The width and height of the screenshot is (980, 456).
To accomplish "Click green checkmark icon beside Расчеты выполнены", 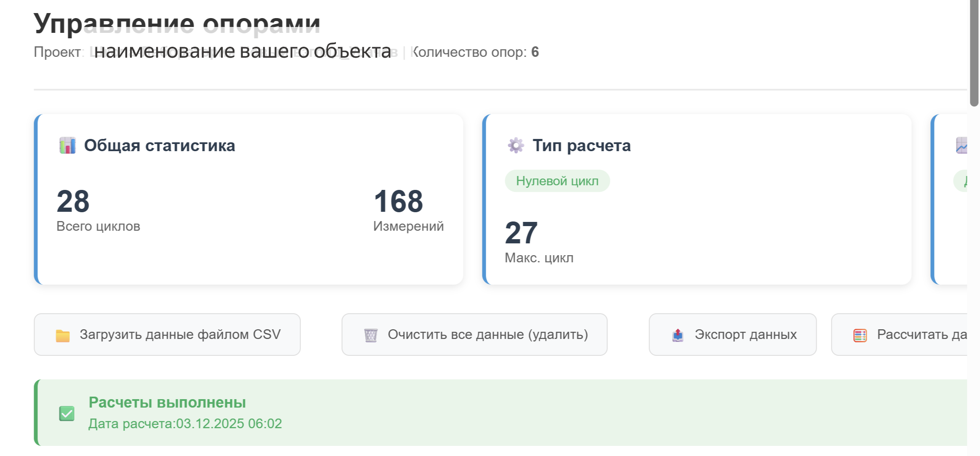I will 67,413.
